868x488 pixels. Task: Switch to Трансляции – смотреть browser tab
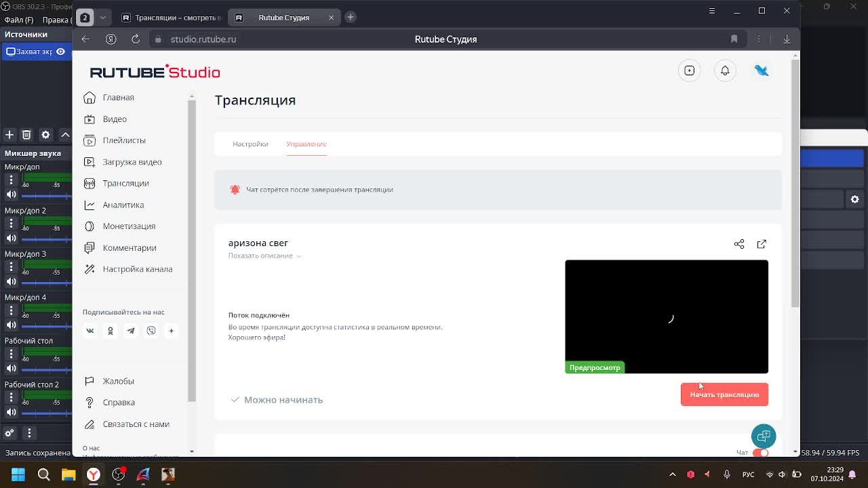(x=171, y=18)
